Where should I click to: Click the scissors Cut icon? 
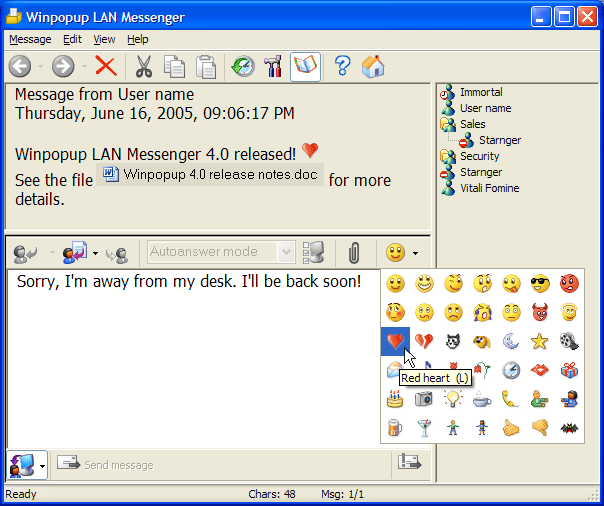click(x=144, y=67)
